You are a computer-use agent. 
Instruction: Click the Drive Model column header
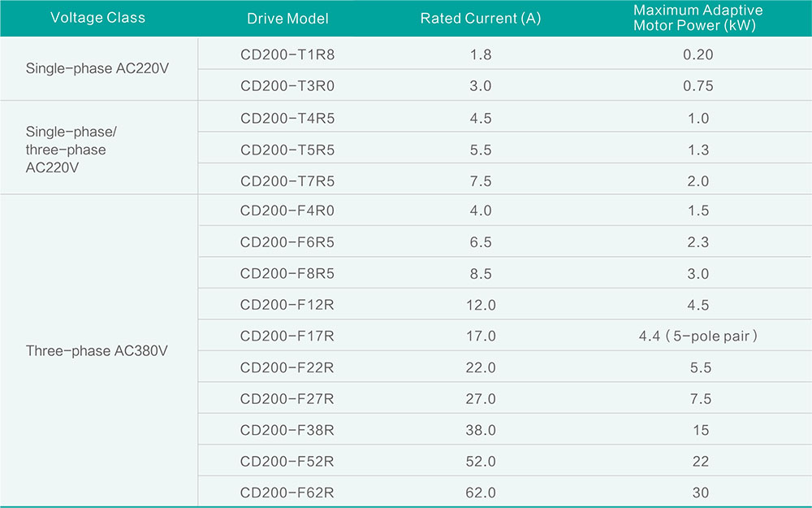[287, 18]
